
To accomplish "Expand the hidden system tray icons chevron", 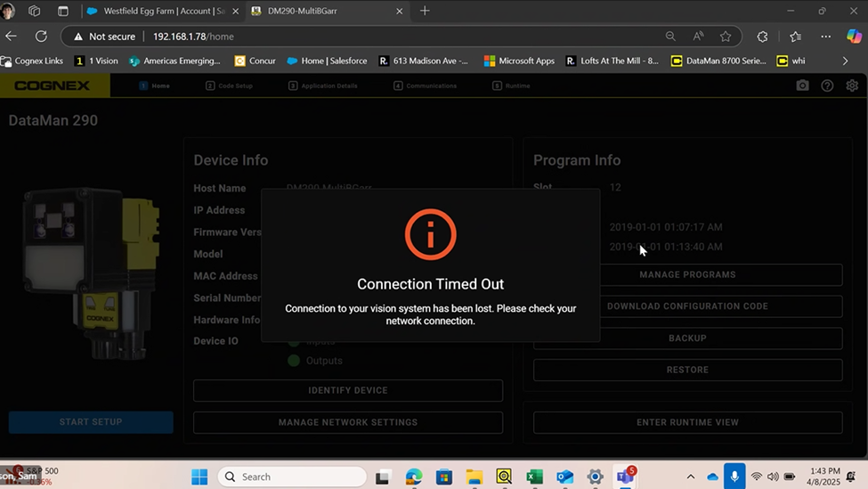I will [691, 477].
